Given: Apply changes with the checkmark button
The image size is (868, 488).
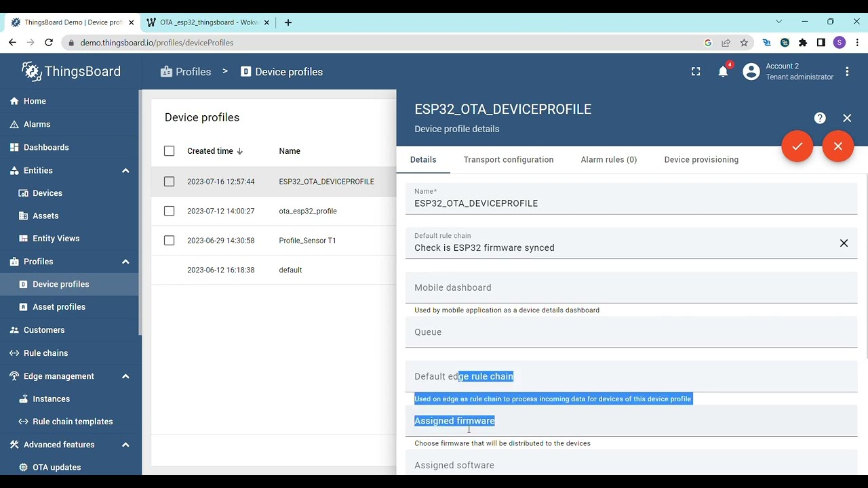Looking at the screenshot, I should (797, 146).
